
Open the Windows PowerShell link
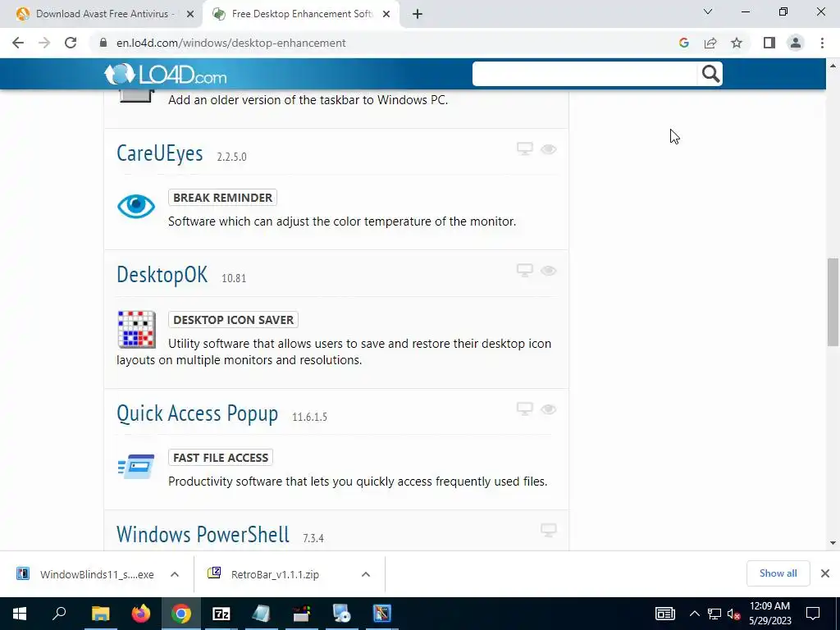coord(203,535)
